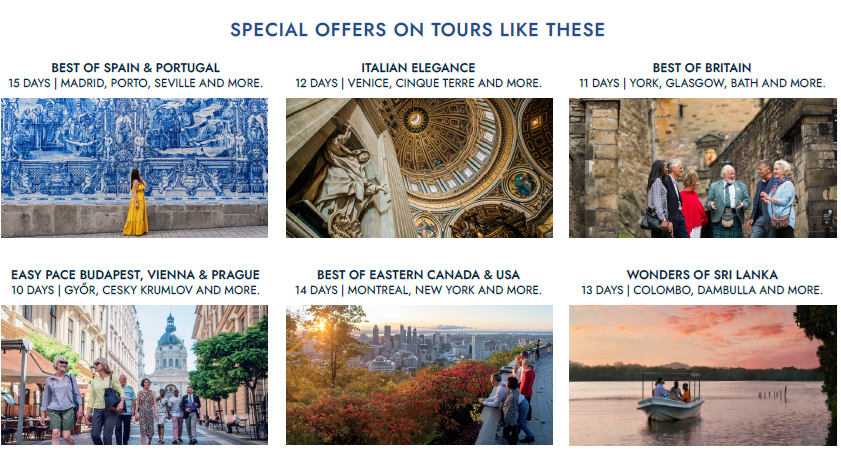Select the Best of Britain group photo
Image resolution: width=841 pixels, height=452 pixels.
point(702,167)
